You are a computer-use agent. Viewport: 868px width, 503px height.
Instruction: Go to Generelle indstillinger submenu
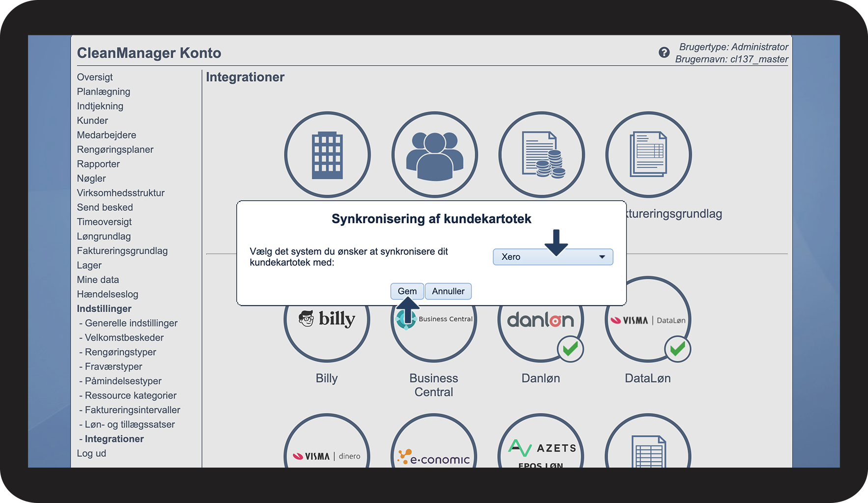coord(131,323)
